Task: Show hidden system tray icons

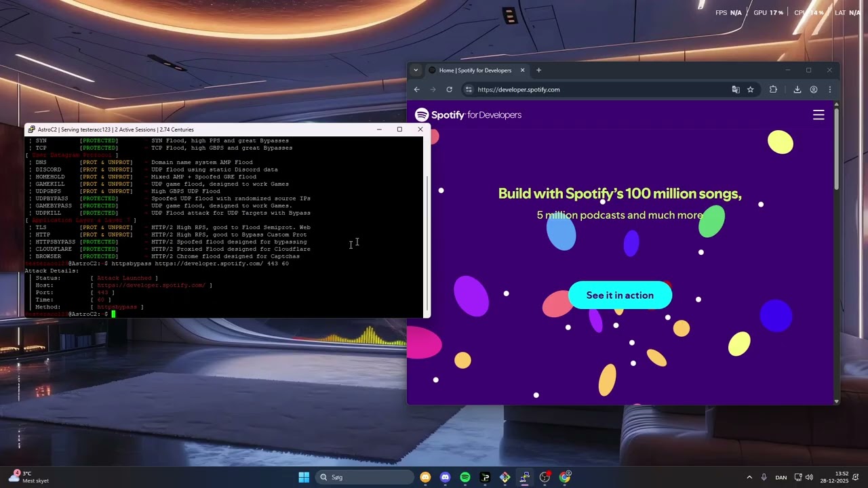Action: pos(749,477)
